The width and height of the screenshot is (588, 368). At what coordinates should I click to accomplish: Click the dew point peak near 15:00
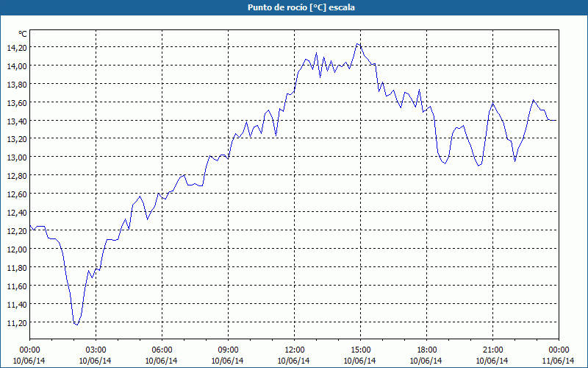358,44
